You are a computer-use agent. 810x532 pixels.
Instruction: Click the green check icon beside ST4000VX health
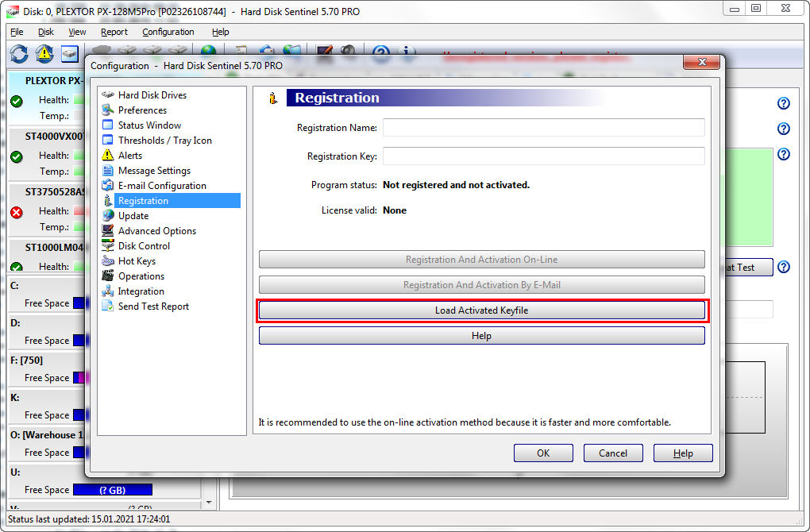pos(17,156)
